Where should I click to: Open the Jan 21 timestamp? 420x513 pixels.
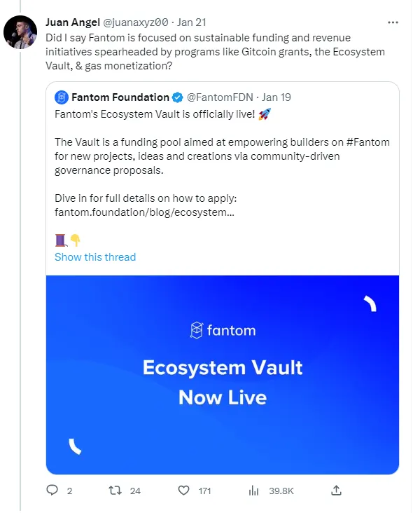pyautogui.click(x=192, y=22)
